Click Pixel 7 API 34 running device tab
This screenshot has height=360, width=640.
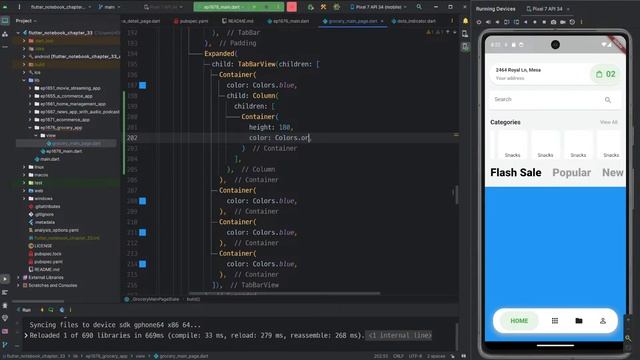click(547, 9)
